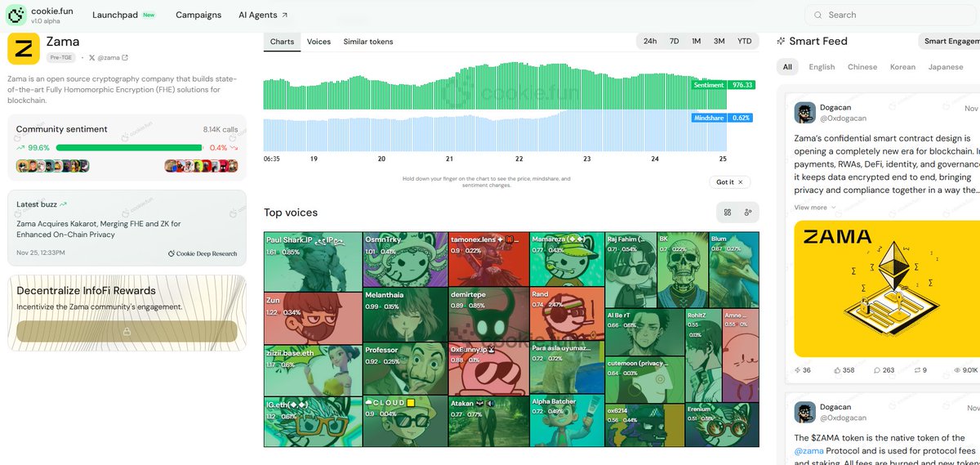
Task: Click the Search input field
Action: [x=893, y=15]
